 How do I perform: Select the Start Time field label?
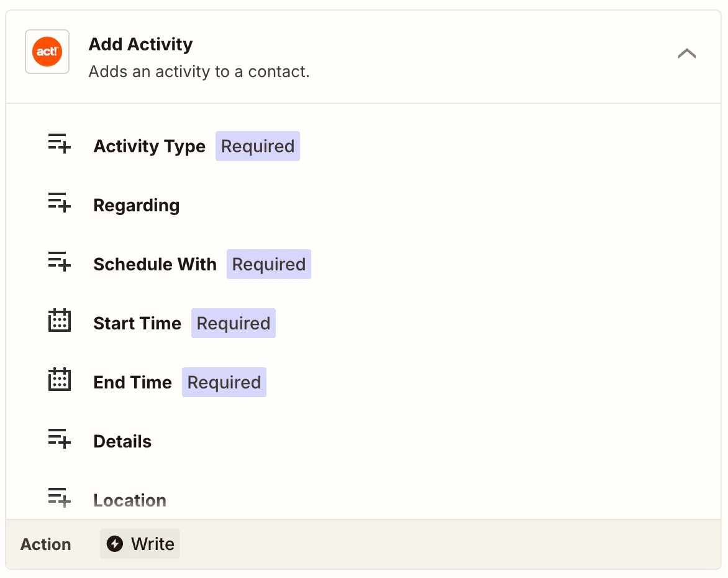pos(137,324)
